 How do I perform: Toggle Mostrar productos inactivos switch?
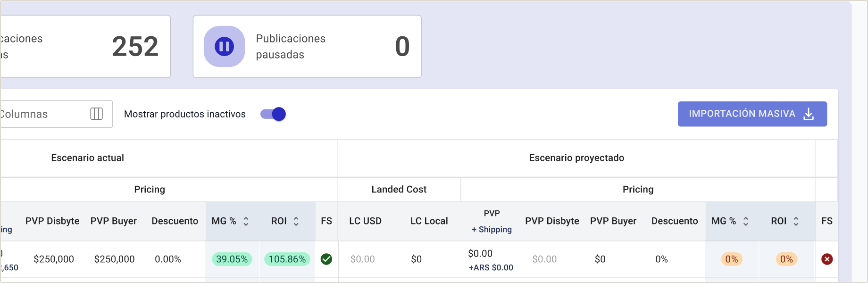pyautogui.click(x=273, y=114)
